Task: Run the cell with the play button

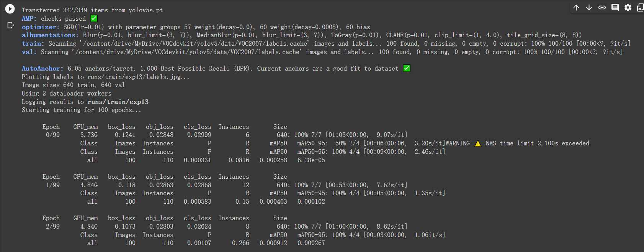Action: point(10,9)
